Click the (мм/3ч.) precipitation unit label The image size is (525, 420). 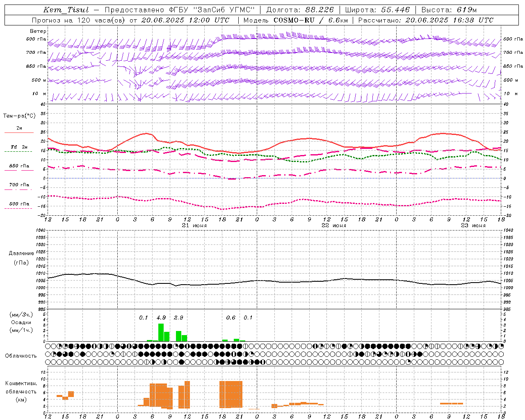21,315
